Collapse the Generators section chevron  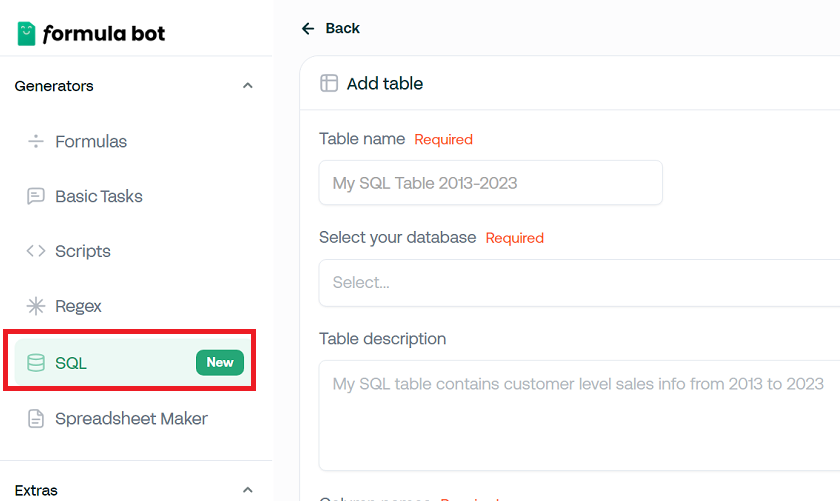click(x=248, y=86)
